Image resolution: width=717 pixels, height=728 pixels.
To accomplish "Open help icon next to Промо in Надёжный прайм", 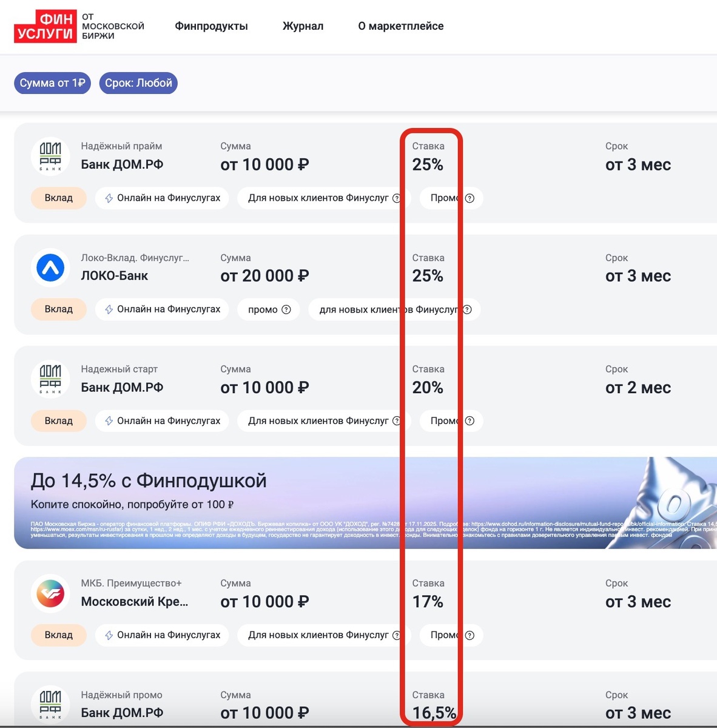I will point(470,198).
